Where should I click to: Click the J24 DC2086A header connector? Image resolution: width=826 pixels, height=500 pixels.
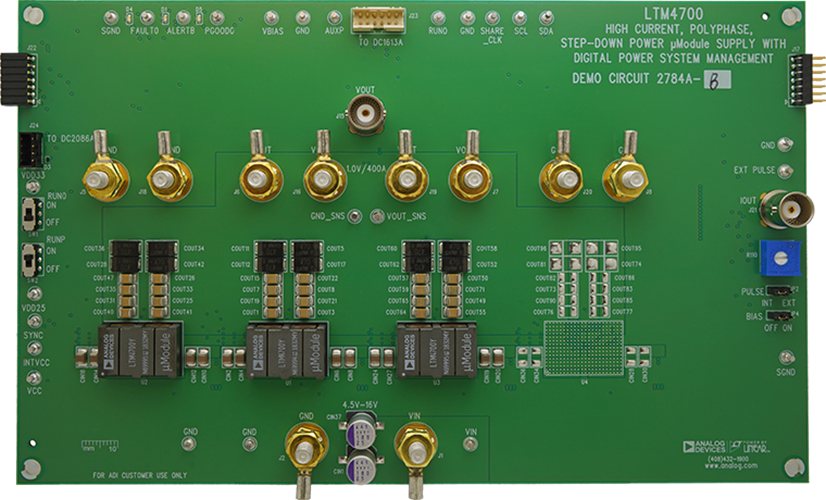tap(33, 151)
